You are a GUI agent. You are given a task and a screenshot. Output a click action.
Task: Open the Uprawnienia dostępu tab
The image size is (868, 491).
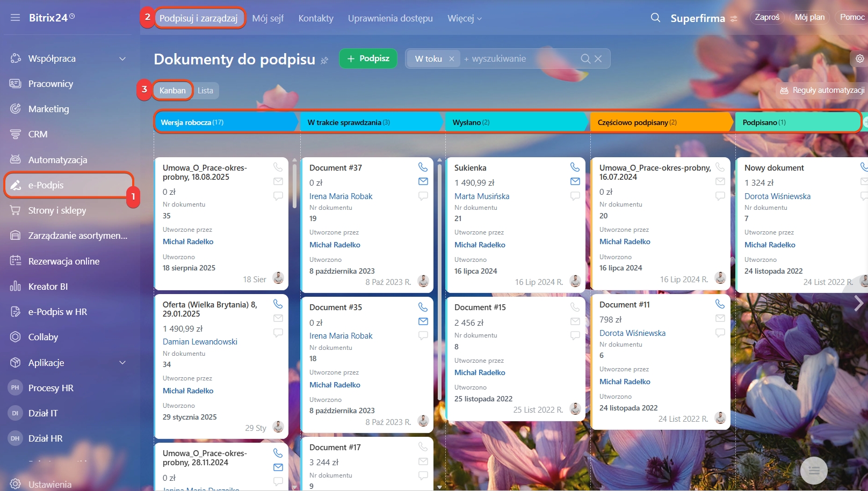click(390, 18)
